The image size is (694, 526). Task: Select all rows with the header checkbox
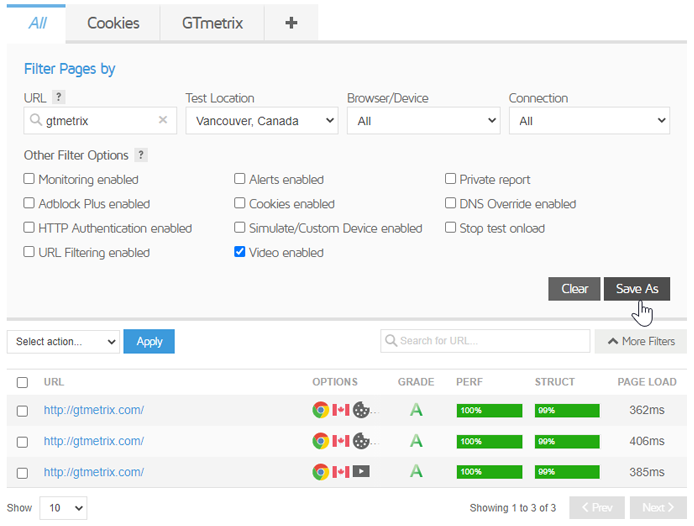point(22,382)
